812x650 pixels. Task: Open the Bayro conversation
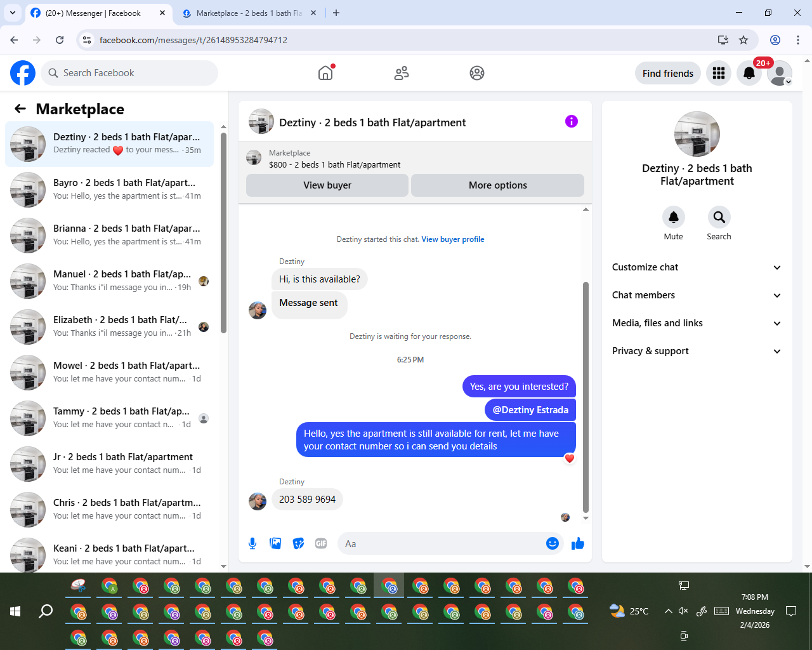(x=109, y=190)
